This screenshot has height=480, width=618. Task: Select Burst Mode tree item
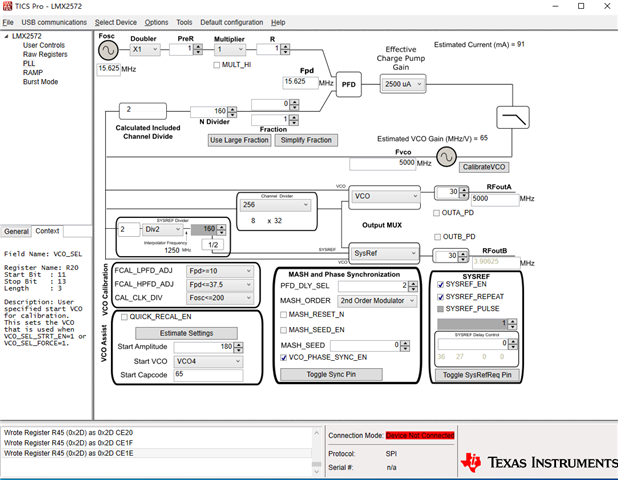tap(40, 82)
